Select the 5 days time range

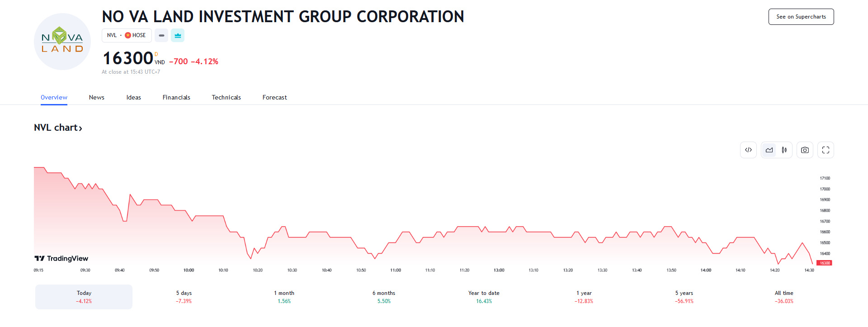point(184,297)
